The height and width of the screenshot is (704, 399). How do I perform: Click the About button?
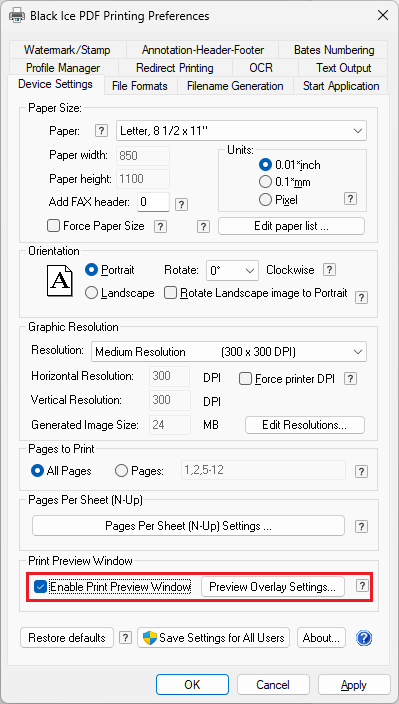321,638
